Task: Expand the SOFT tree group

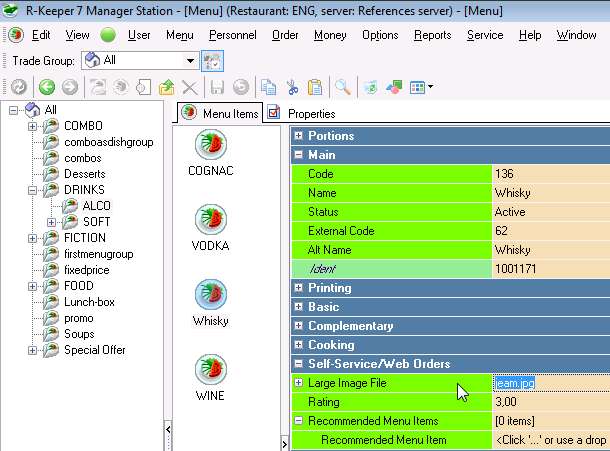Action: [x=51, y=222]
